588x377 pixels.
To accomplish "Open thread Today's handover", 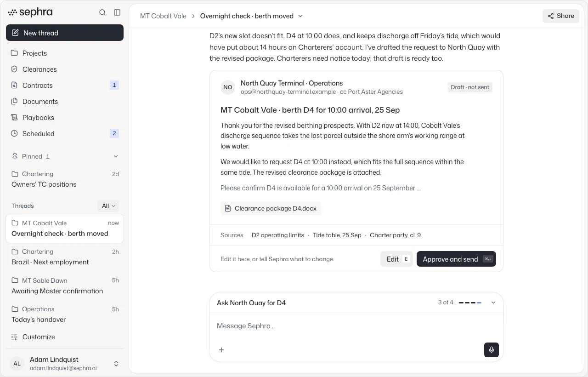I will [x=65, y=314].
